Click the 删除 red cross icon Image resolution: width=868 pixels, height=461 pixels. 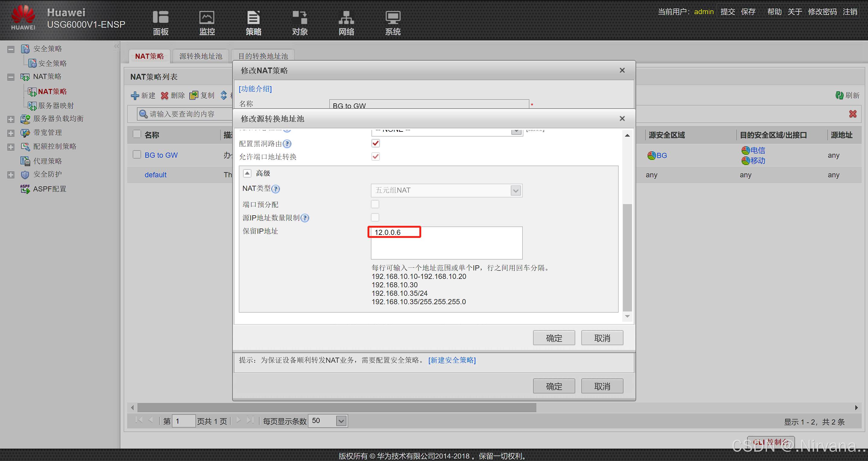point(164,95)
